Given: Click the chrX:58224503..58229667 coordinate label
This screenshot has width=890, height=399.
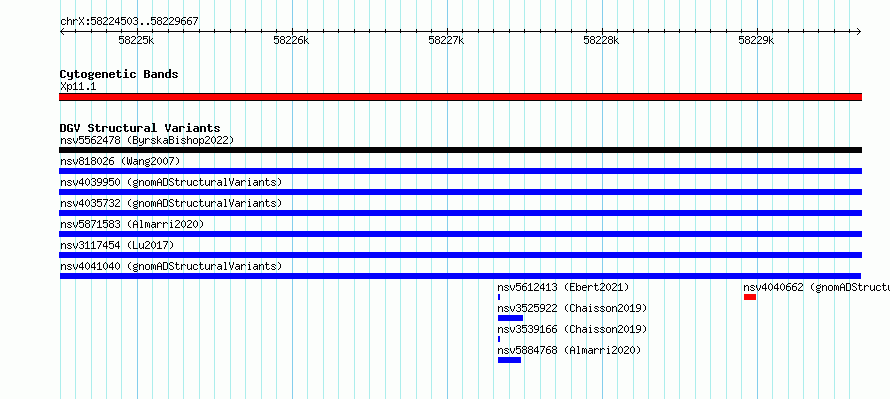Looking at the screenshot, I should (129, 21).
